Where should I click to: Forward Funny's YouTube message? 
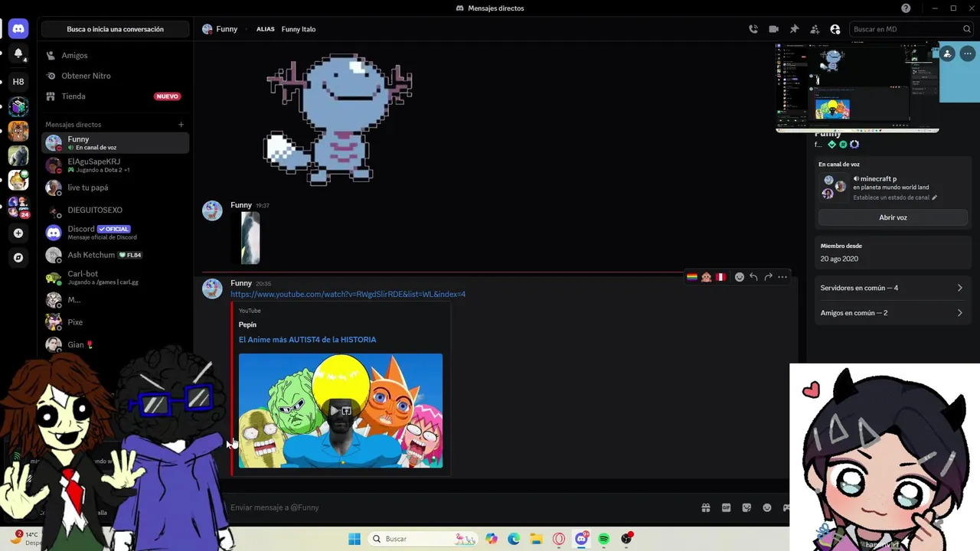[768, 277]
